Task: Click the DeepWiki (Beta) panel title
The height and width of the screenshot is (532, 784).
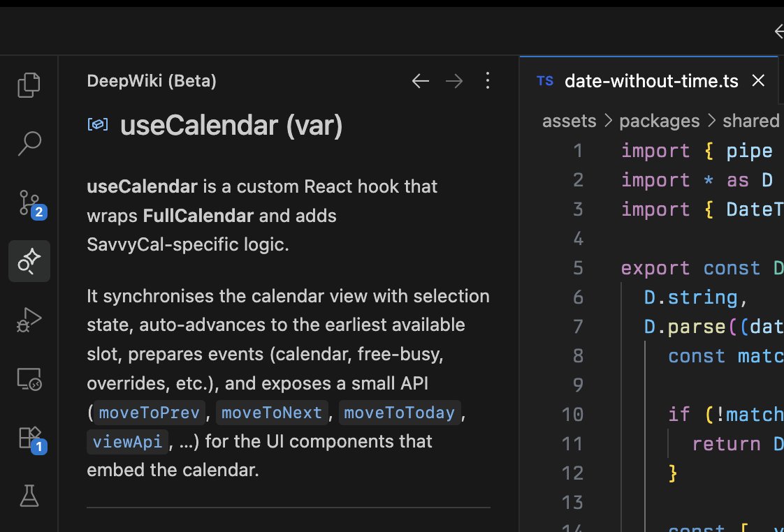Action: 152,81
